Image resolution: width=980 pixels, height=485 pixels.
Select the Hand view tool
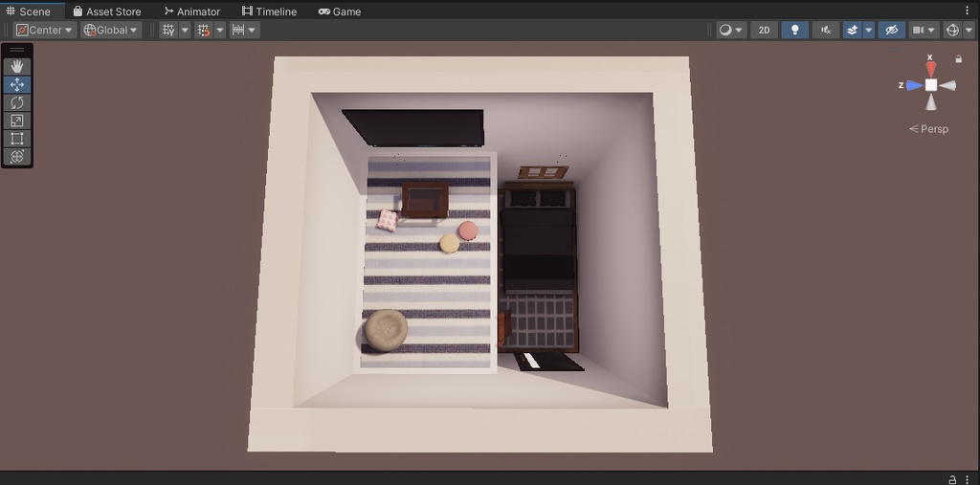(x=17, y=67)
